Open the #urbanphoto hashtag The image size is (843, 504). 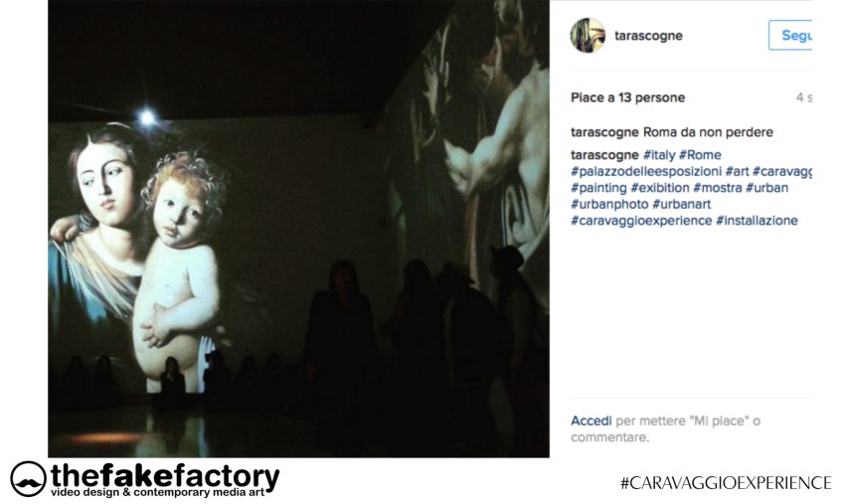(609, 205)
